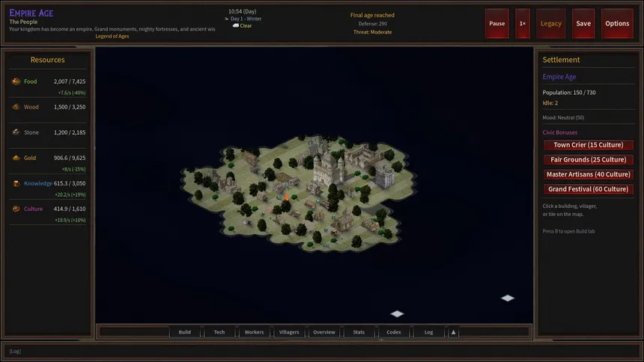This screenshot has width=644, height=362.
Task: Expand the bottom panel with the arrow
Action: [453, 332]
